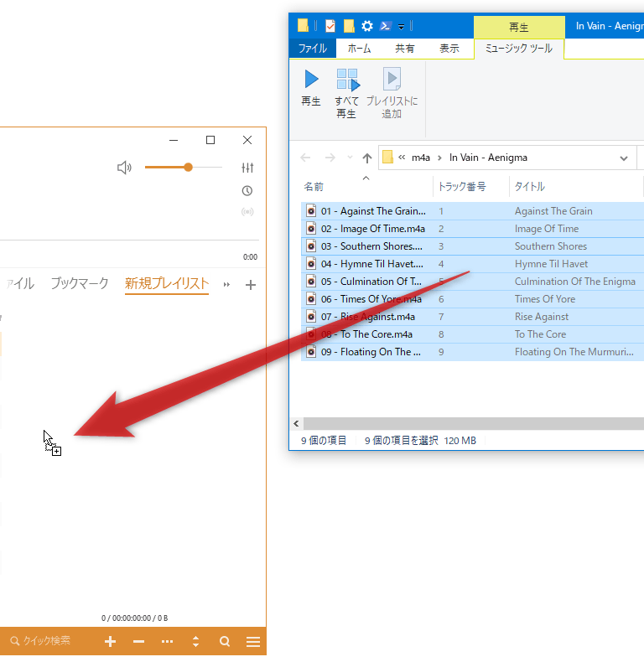Select file 04 - Hymne Til Havet

pos(371,264)
